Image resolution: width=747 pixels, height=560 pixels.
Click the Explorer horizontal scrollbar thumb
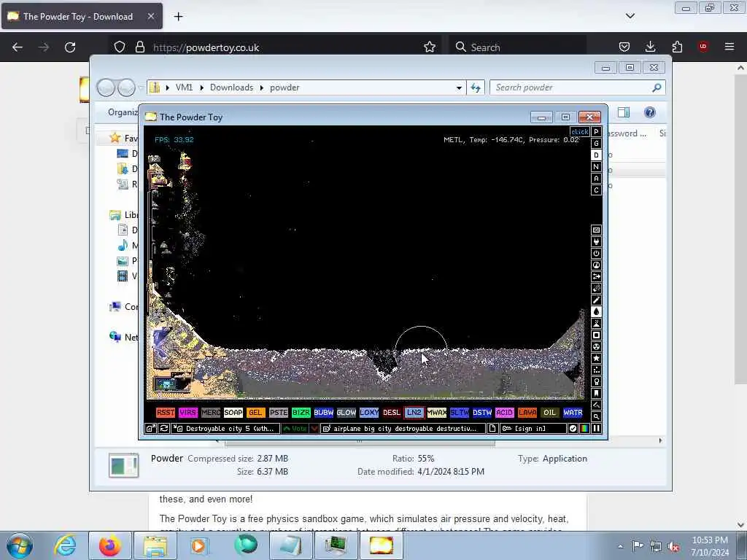(x=360, y=441)
